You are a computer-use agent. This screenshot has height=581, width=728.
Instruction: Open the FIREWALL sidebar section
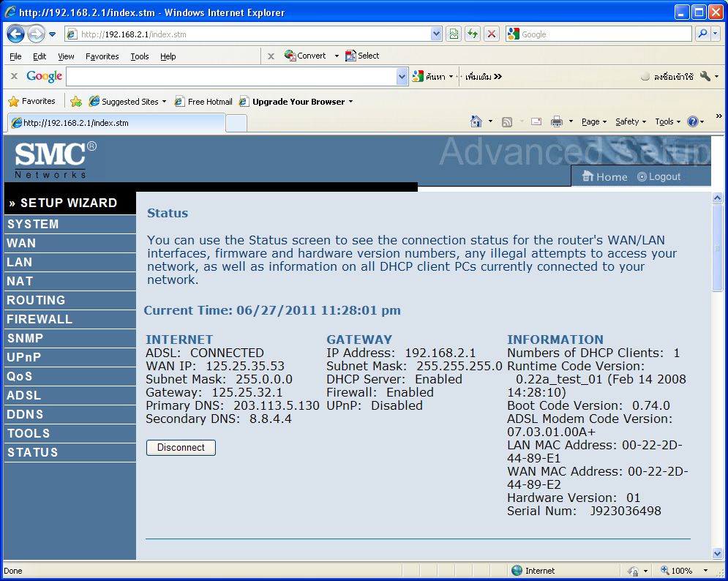tap(70, 319)
